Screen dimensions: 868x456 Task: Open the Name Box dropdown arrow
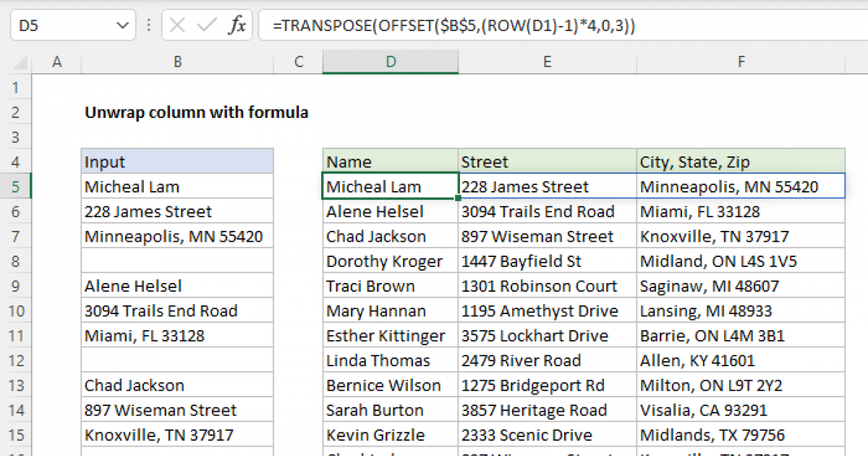click(122, 24)
